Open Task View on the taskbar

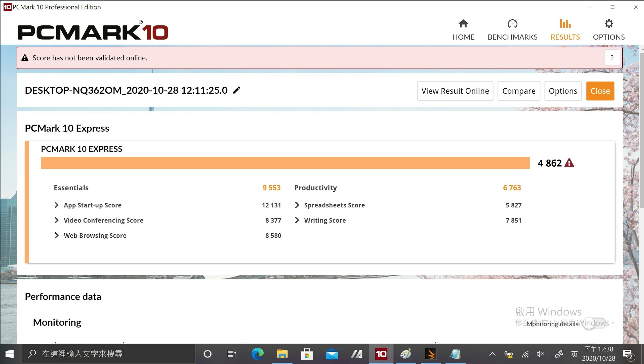(232, 354)
